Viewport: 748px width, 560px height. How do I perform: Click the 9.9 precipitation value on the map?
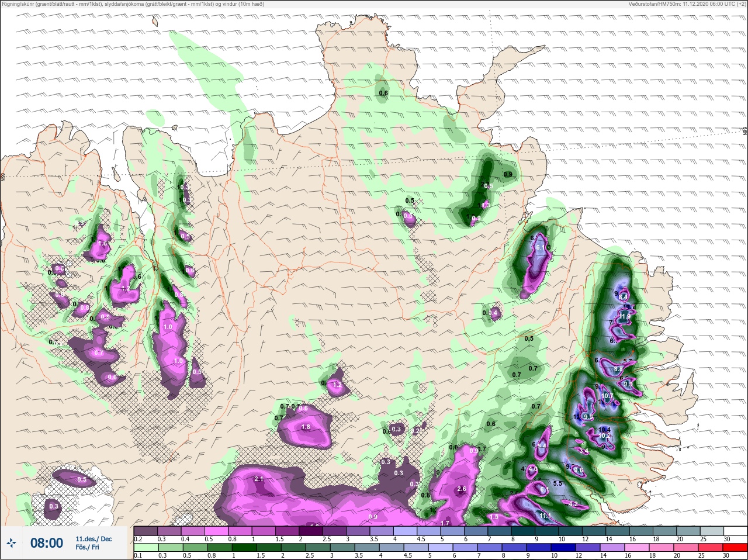588,417
